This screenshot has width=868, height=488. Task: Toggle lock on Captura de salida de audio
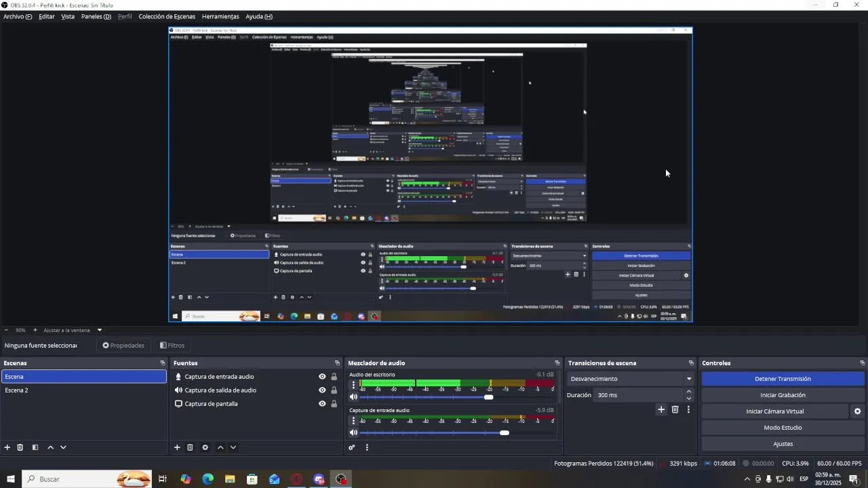click(334, 390)
